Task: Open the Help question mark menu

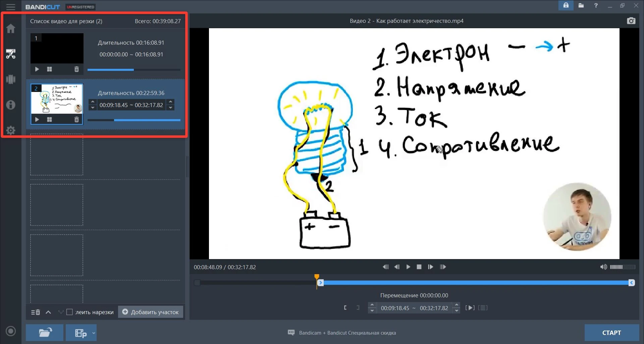Action: click(x=596, y=5)
